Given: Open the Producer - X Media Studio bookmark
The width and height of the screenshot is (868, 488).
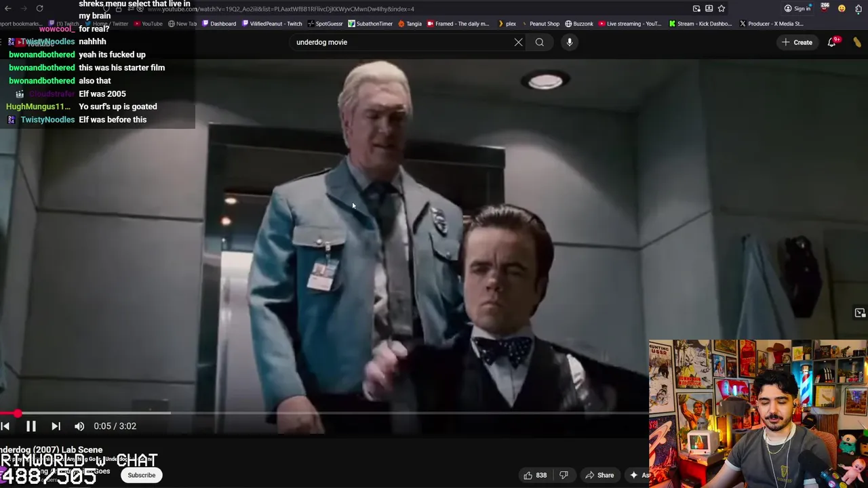Looking at the screenshot, I should tap(771, 24).
